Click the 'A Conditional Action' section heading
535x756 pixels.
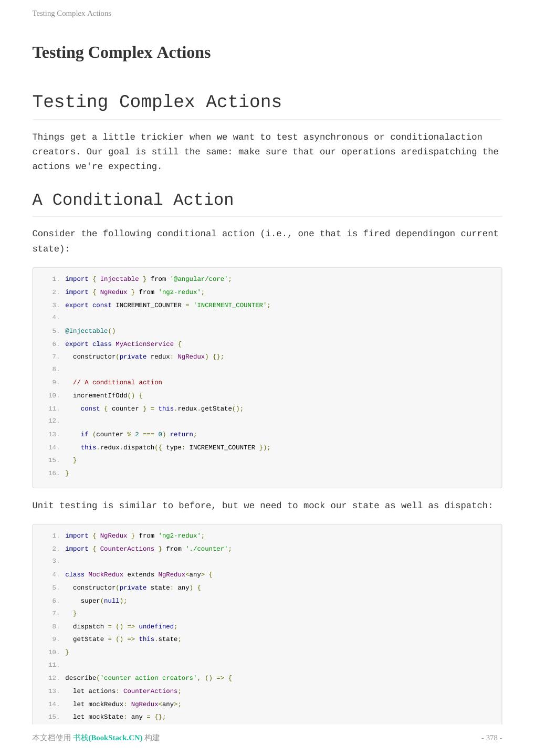pos(133,200)
